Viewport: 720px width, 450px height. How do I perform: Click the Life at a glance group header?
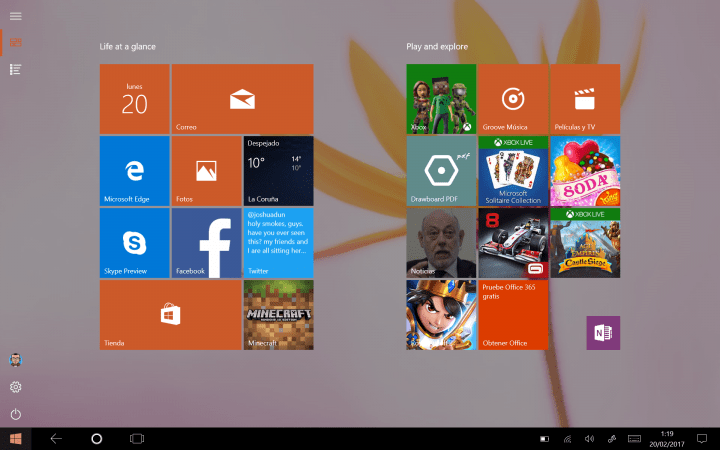coord(128,46)
